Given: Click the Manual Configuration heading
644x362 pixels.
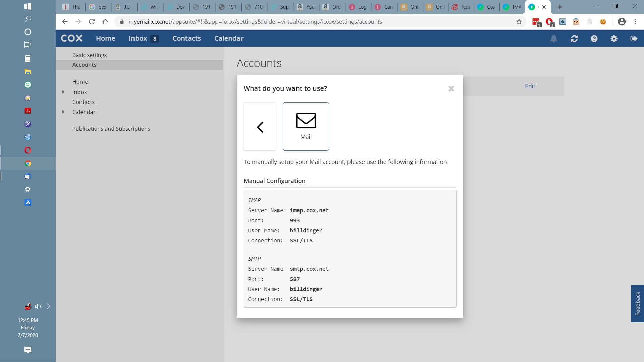Looking at the screenshot, I should (x=274, y=181).
